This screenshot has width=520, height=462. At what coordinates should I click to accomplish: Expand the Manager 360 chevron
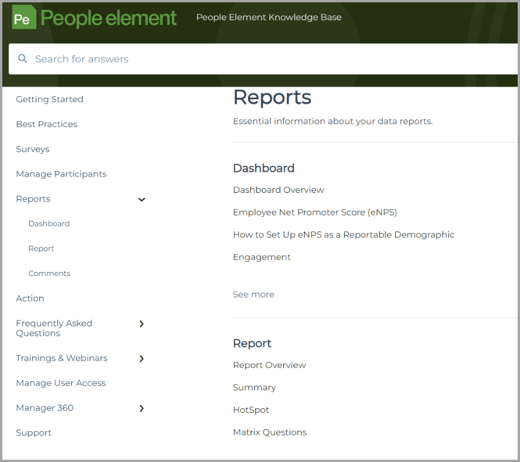click(142, 408)
